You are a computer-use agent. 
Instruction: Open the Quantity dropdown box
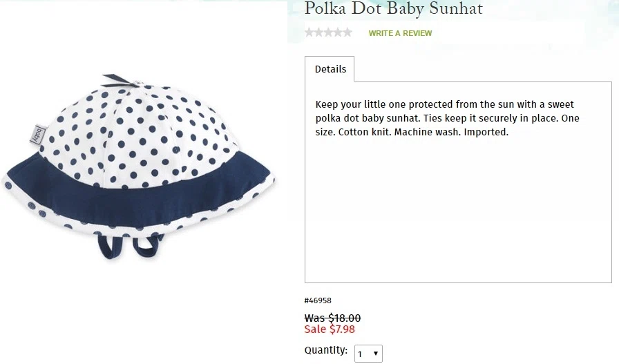pos(368,354)
